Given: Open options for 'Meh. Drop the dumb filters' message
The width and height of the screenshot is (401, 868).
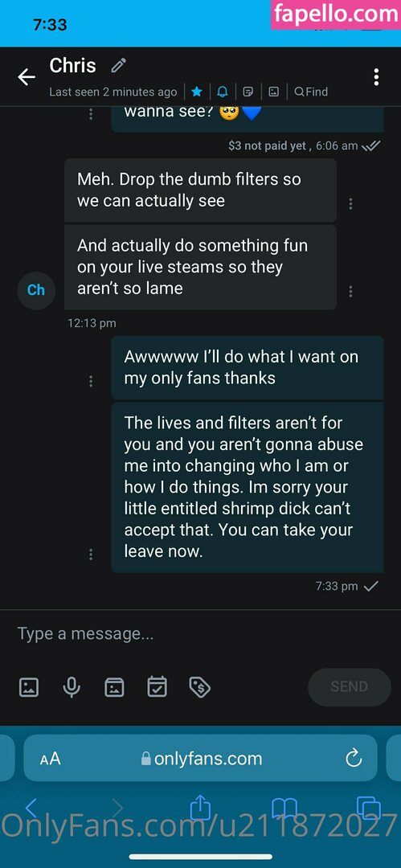Looking at the screenshot, I should 350,203.
